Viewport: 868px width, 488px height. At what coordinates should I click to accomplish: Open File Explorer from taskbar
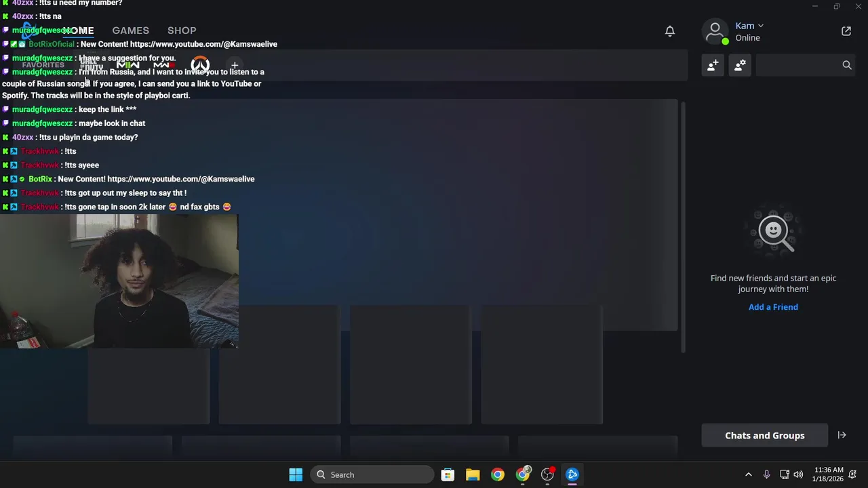coord(473,474)
